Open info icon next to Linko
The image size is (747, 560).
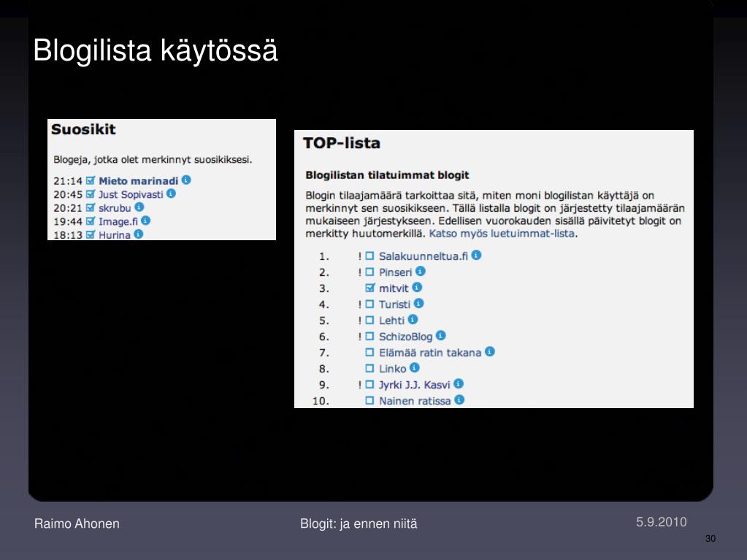coord(415,368)
